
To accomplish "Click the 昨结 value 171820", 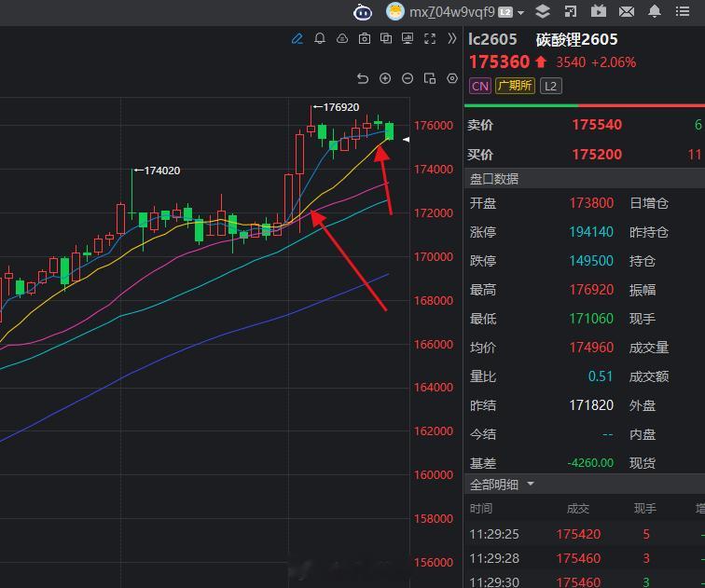I will pos(591,405).
